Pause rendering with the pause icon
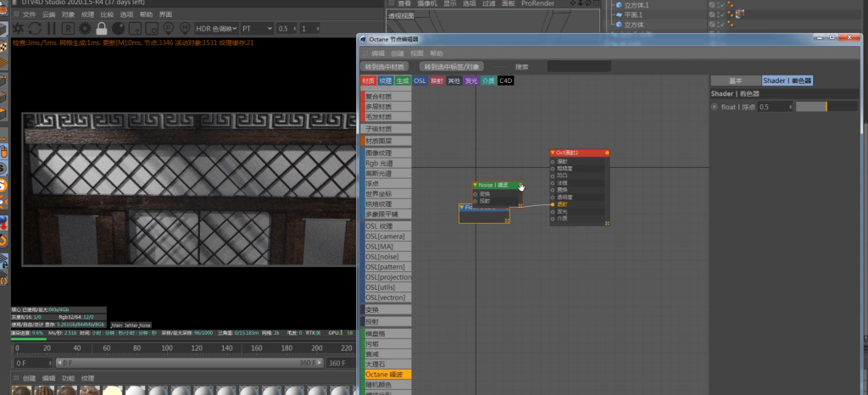Image resolution: width=868 pixels, height=395 pixels. click(51, 28)
